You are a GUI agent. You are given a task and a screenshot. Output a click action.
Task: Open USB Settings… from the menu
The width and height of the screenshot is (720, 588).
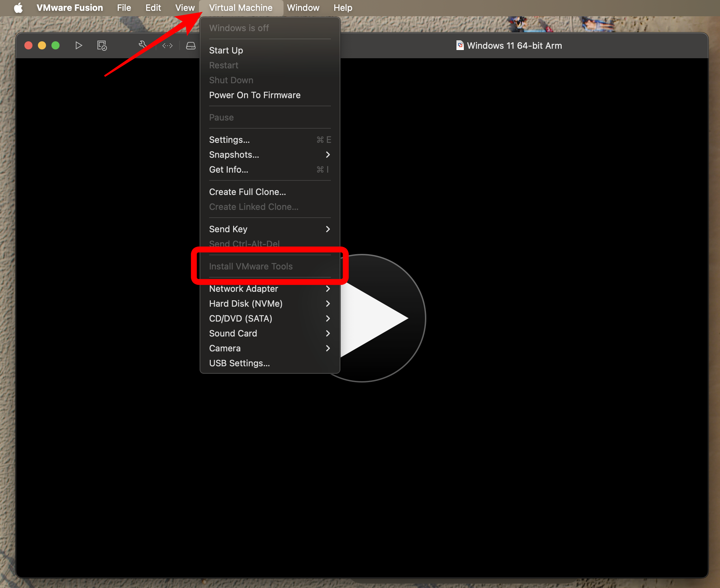coord(270,363)
